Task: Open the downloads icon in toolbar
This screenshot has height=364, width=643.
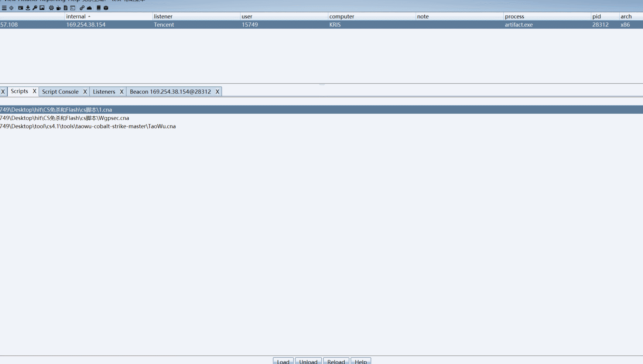Action: click(x=28, y=8)
